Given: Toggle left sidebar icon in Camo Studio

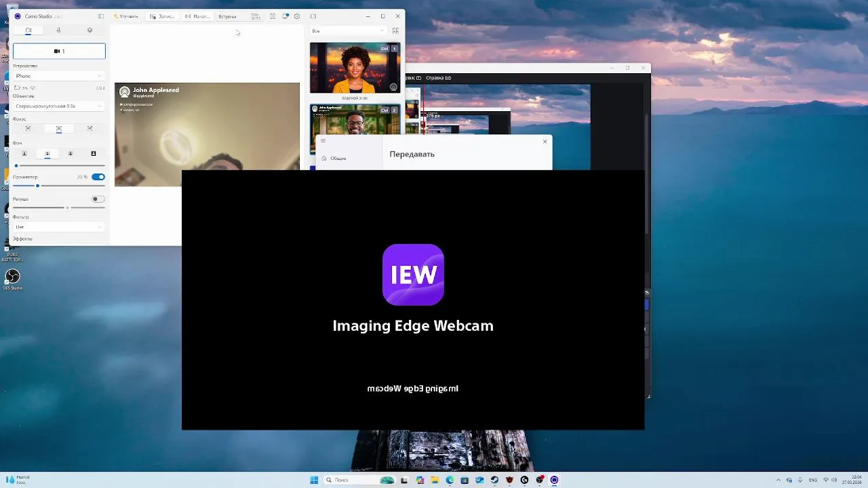Looking at the screenshot, I should 101,16.
